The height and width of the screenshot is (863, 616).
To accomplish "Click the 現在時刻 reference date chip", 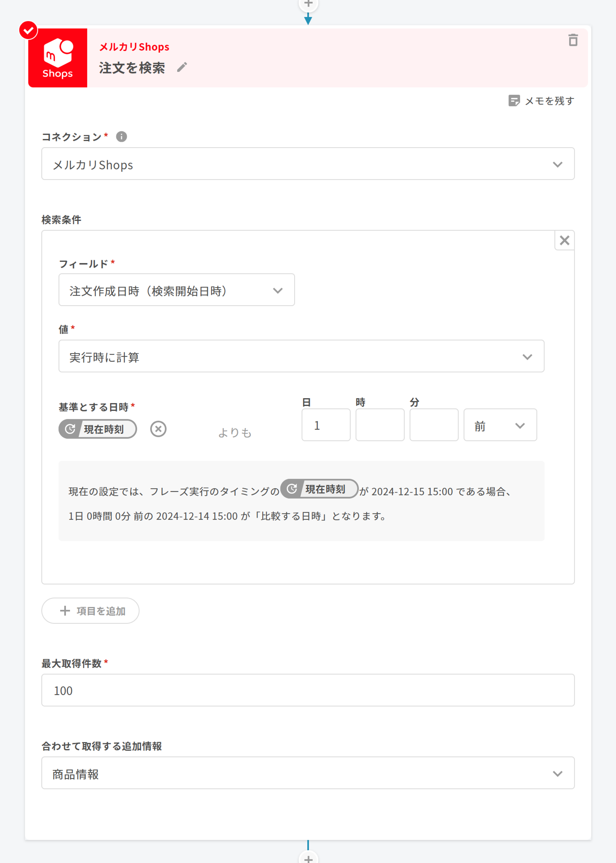I will coord(98,429).
